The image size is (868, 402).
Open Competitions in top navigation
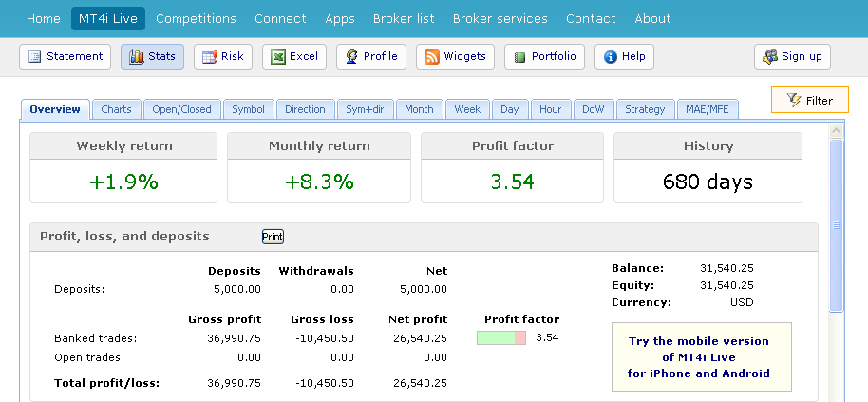(x=196, y=19)
